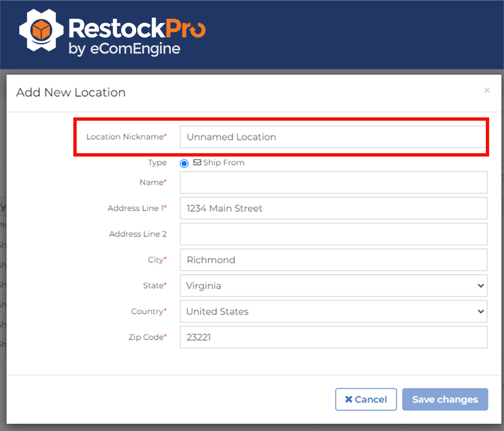
Task: Click the Save changes button
Action: pyautogui.click(x=444, y=400)
